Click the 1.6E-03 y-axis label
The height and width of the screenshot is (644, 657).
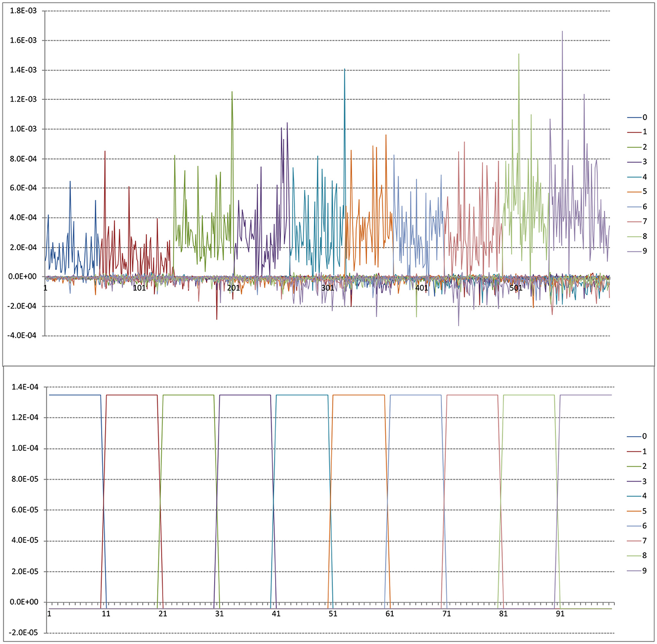[x=23, y=40]
